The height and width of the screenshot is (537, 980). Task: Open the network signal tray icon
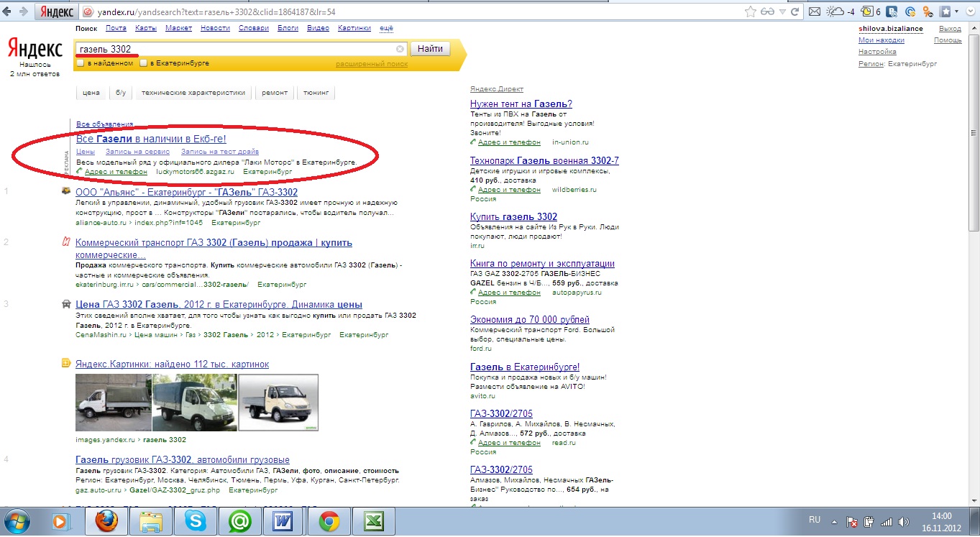pyautogui.click(x=887, y=521)
